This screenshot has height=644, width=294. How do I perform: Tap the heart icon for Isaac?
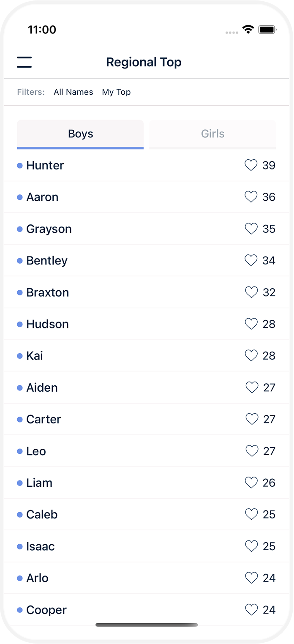tap(251, 546)
